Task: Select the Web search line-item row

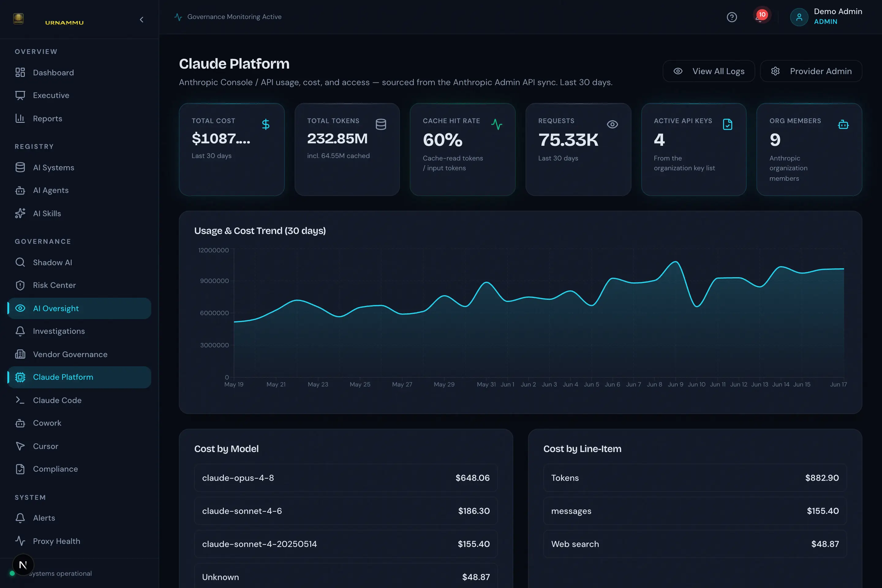Action: pyautogui.click(x=695, y=544)
